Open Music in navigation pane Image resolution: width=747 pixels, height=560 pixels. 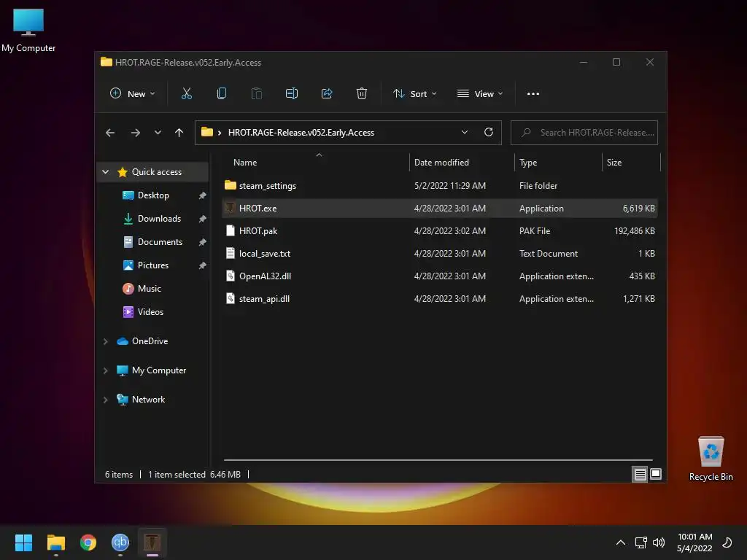click(150, 289)
